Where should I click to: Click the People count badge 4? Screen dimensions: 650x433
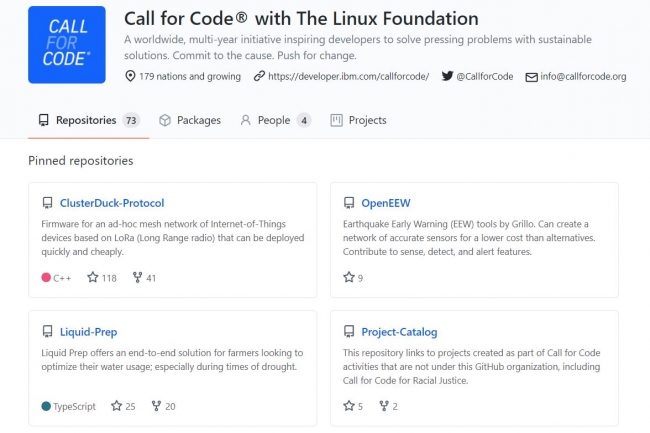pos(304,121)
